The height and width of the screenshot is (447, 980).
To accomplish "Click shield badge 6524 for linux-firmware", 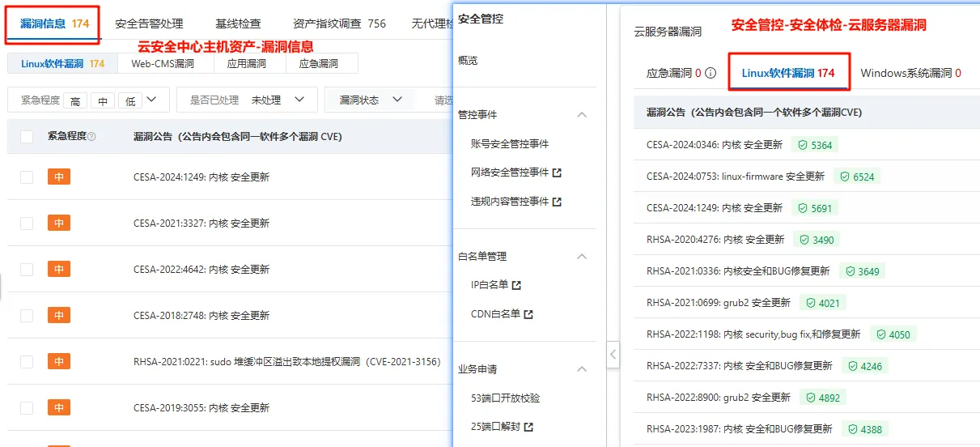I will (857, 177).
